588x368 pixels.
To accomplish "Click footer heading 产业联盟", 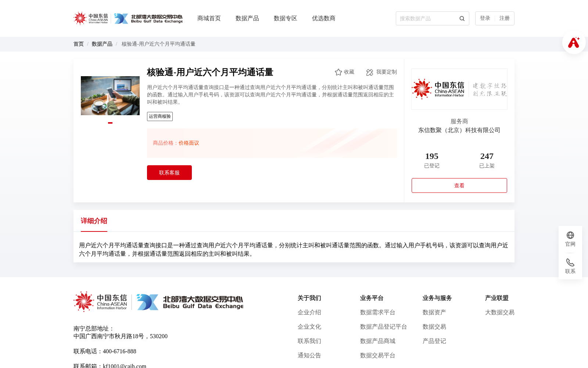I will (x=497, y=298).
